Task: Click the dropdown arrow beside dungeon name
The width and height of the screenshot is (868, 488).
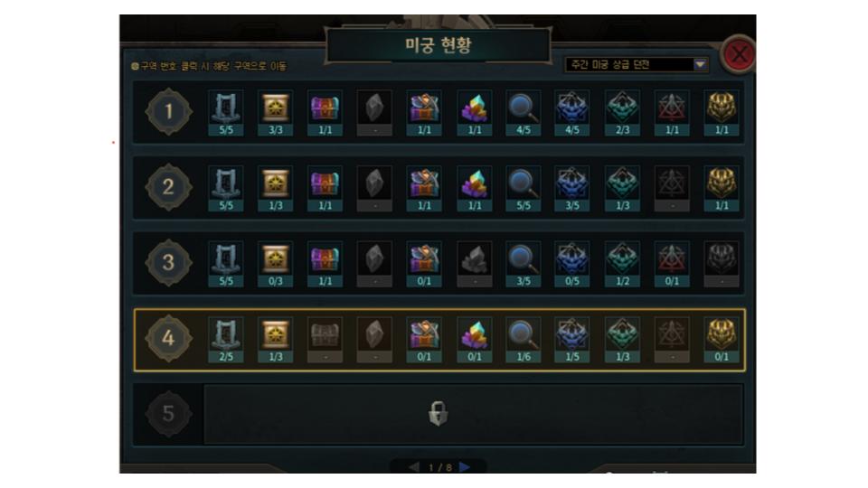Action: (700, 65)
